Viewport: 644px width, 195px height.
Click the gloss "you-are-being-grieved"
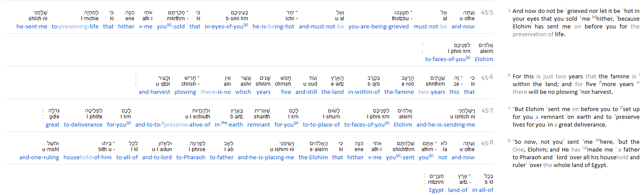(379, 27)
